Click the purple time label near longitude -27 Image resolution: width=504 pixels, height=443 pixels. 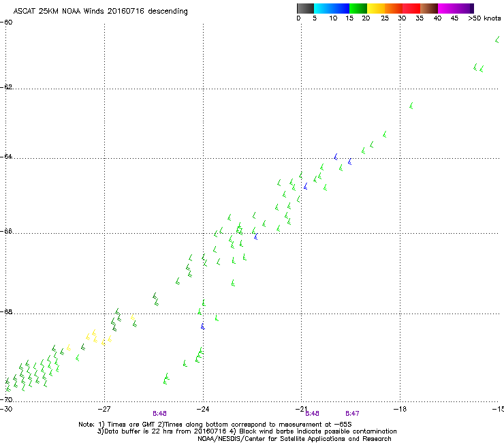(x=159, y=414)
